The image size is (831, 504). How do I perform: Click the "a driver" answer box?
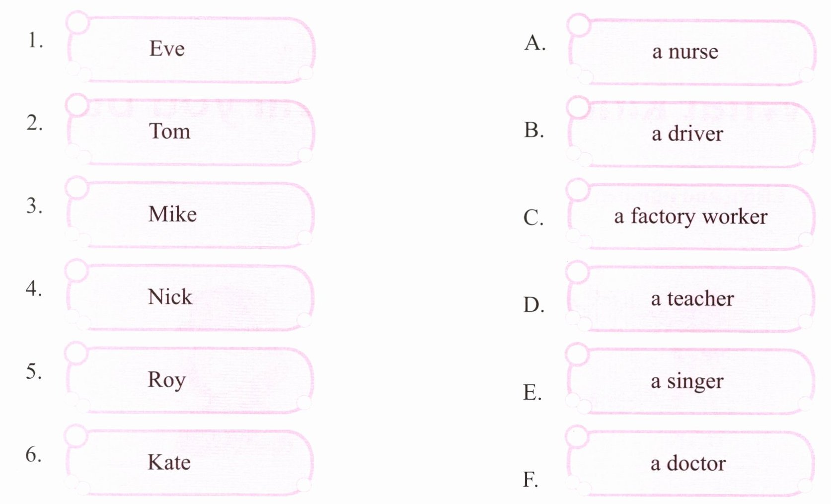(690, 134)
